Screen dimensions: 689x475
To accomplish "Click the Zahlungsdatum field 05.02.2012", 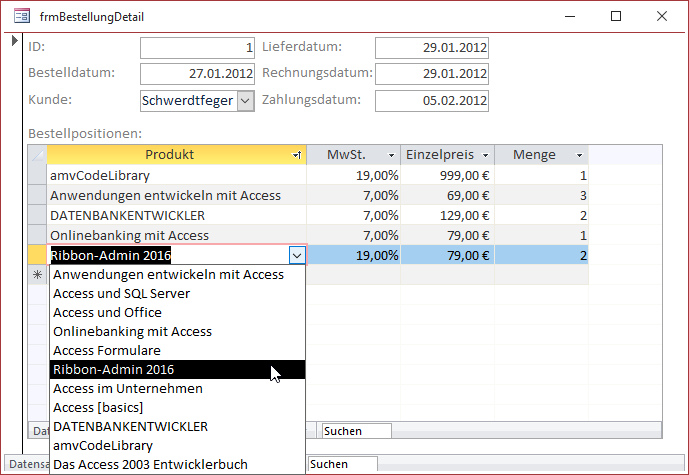I will click(432, 101).
